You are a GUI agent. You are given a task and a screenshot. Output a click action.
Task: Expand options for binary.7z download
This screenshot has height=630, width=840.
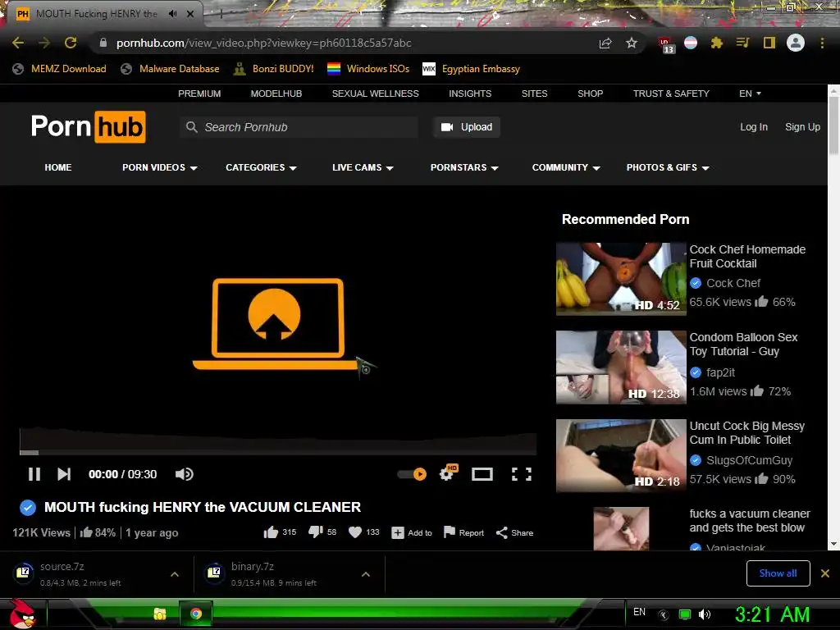[366, 573]
